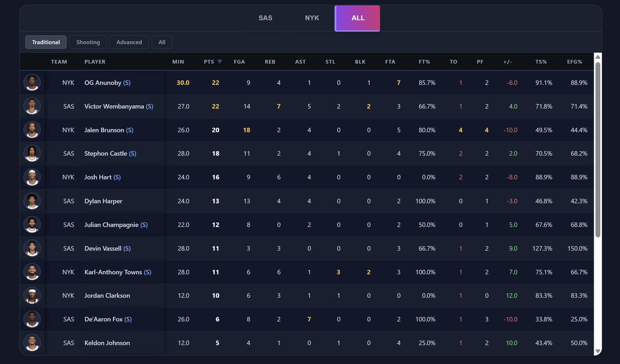Click Stephon Castle's 18 points value
Screen dimensions: 620x364
[x=215, y=153]
